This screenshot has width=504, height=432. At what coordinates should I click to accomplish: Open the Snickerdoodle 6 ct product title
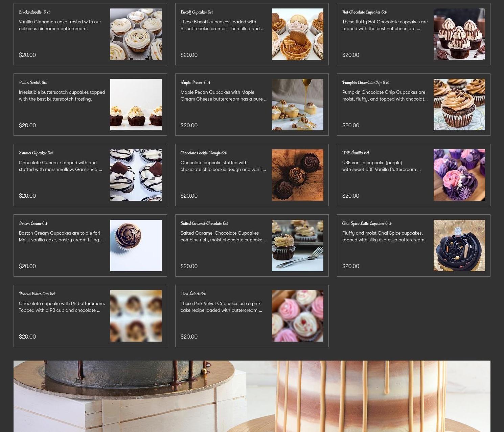click(35, 12)
